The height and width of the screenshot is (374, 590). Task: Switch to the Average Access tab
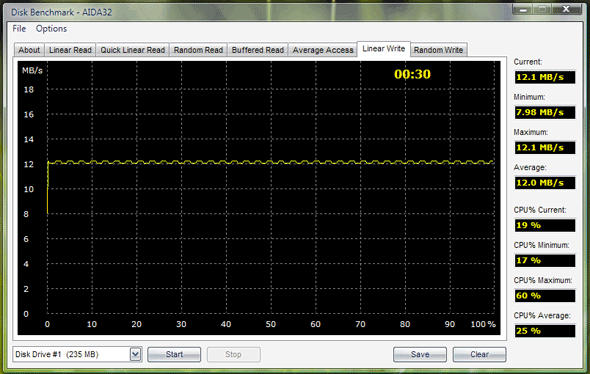click(323, 50)
